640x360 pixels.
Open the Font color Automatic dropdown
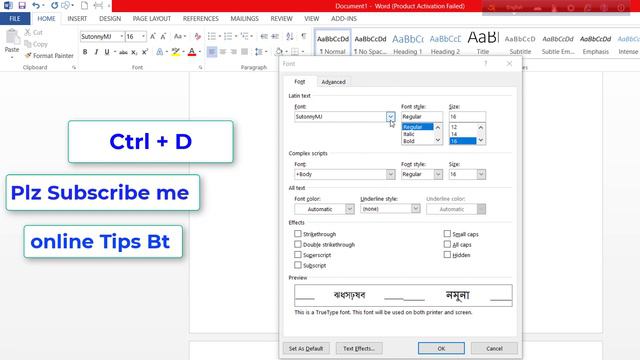[349, 209]
